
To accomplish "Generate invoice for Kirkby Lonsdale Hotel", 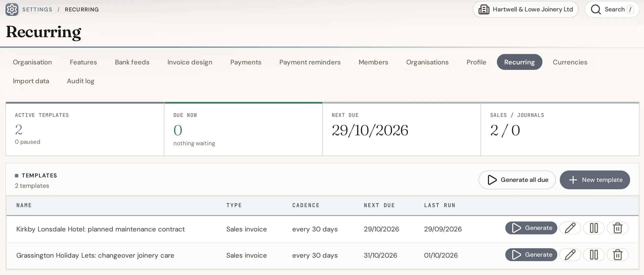I will click(x=531, y=228).
